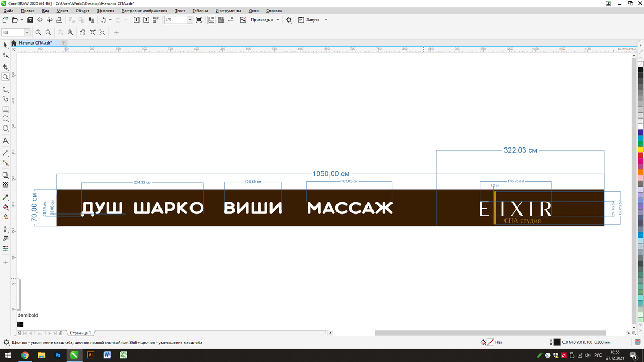Click the Zoom out icon
This screenshot has height=362, width=644.
[x=48, y=33]
